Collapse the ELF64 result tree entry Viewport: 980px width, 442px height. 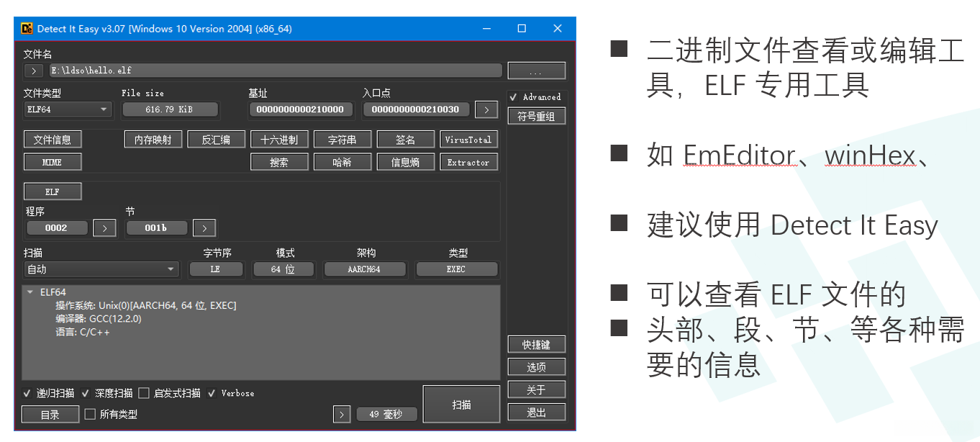tap(30, 292)
